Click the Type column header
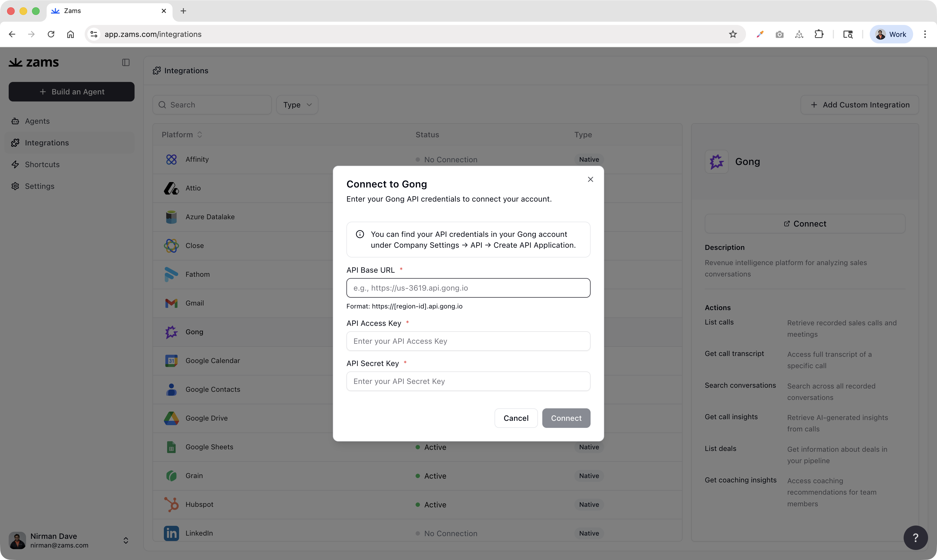937x560 pixels. (x=583, y=135)
